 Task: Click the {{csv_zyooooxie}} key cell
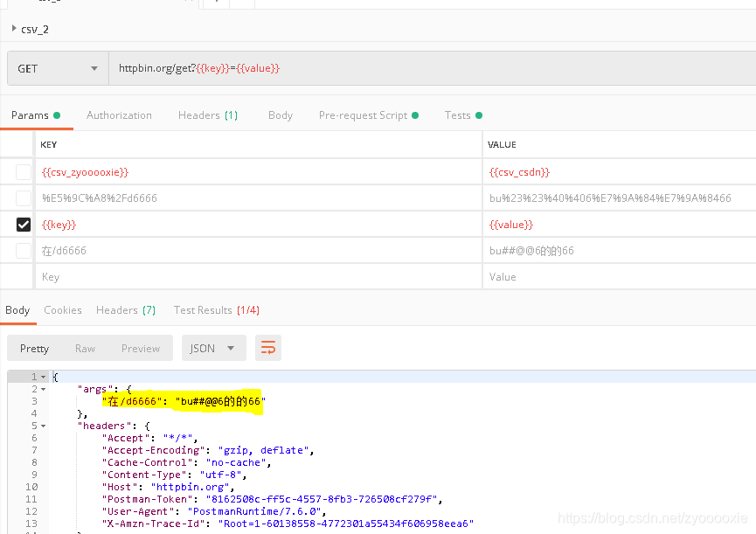(259, 172)
